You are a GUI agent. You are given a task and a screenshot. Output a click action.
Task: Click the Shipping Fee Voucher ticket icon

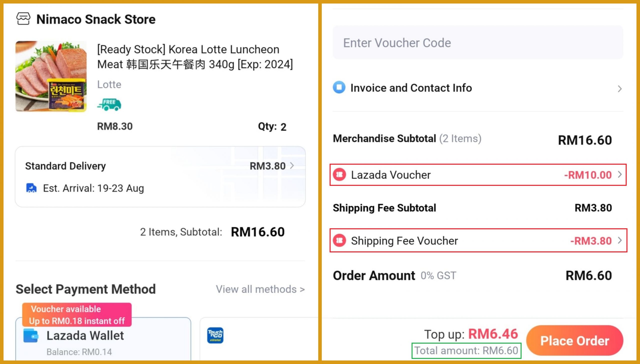pos(339,240)
